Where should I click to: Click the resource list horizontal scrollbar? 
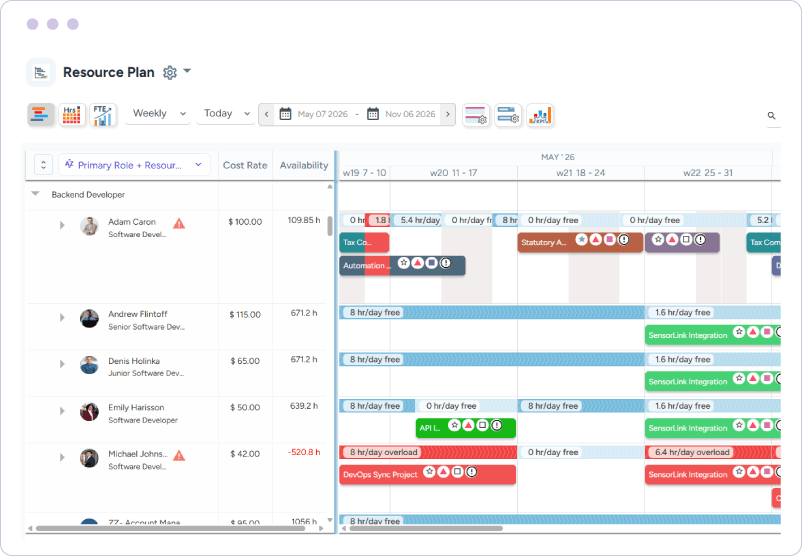coord(170,528)
